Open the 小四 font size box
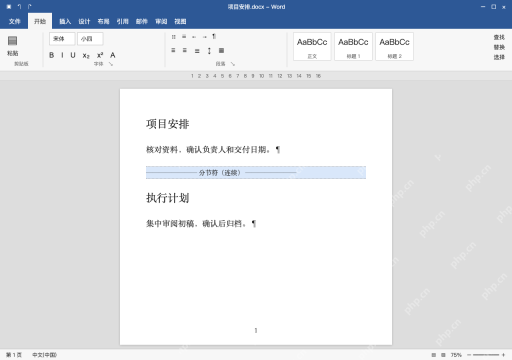 tap(90, 39)
